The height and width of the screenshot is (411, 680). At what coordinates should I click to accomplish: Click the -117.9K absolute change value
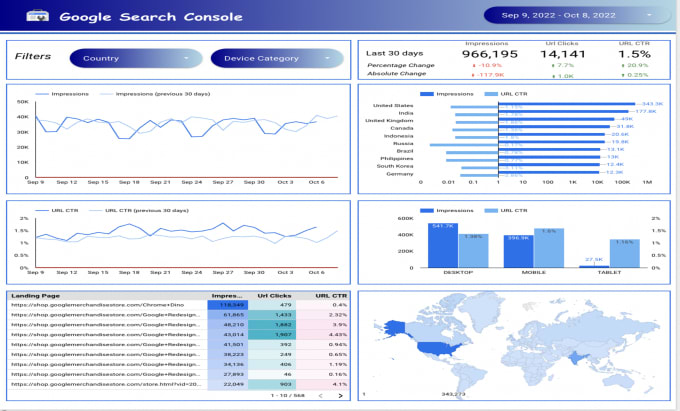[488, 75]
